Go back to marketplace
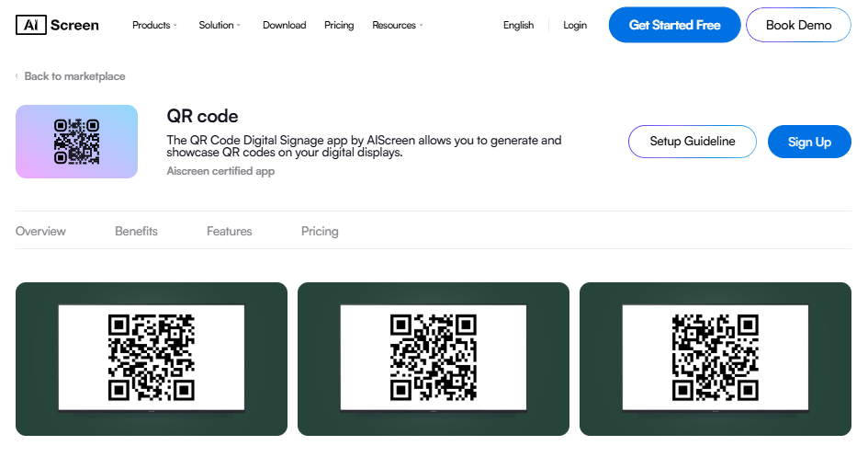Viewport: 868px width, 457px height. [74, 76]
